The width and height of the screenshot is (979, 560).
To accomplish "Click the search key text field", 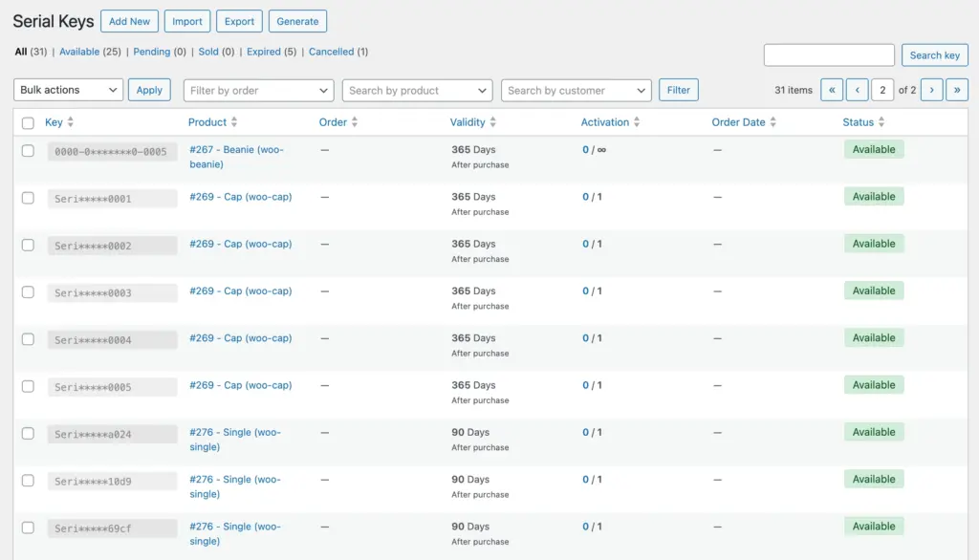I will [x=829, y=55].
